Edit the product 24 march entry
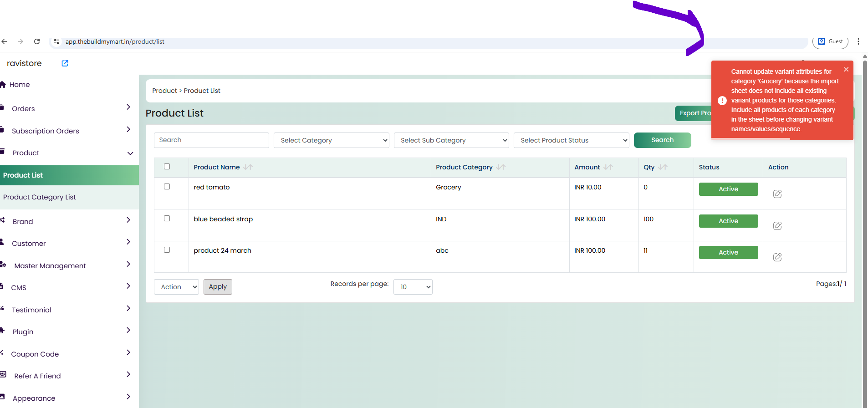The image size is (868, 408). coord(777,257)
